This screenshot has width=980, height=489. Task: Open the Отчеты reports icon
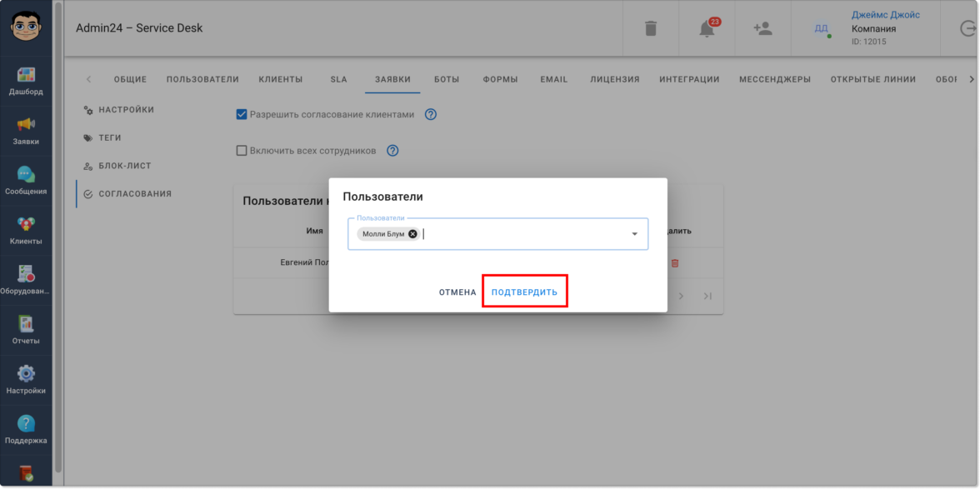26,323
